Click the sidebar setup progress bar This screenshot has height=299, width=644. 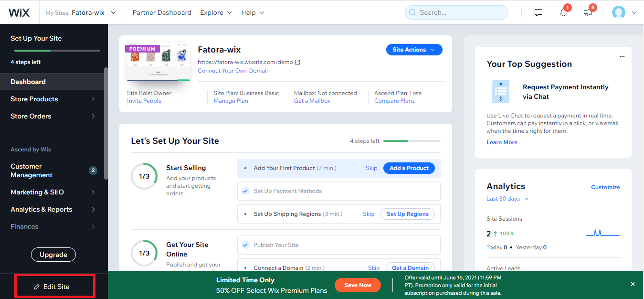(57, 50)
